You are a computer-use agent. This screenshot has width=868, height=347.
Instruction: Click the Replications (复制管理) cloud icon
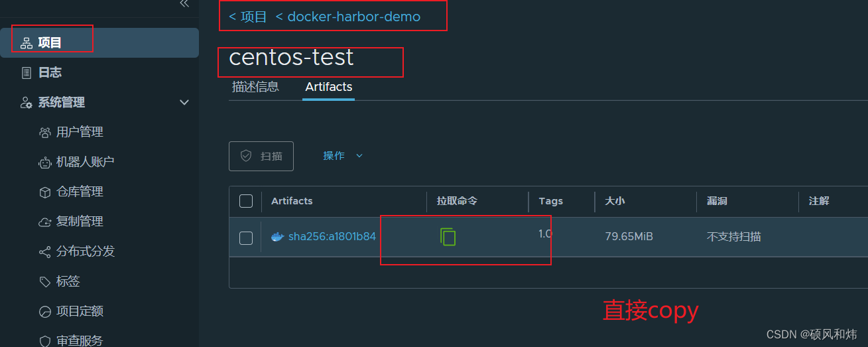45,222
